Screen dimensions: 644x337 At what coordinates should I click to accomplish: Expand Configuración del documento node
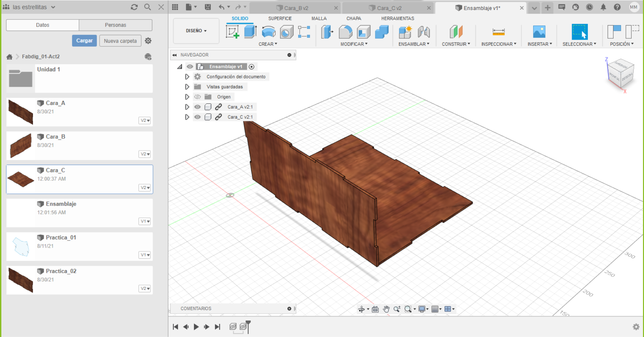pyautogui.click(x=187, y=77)
